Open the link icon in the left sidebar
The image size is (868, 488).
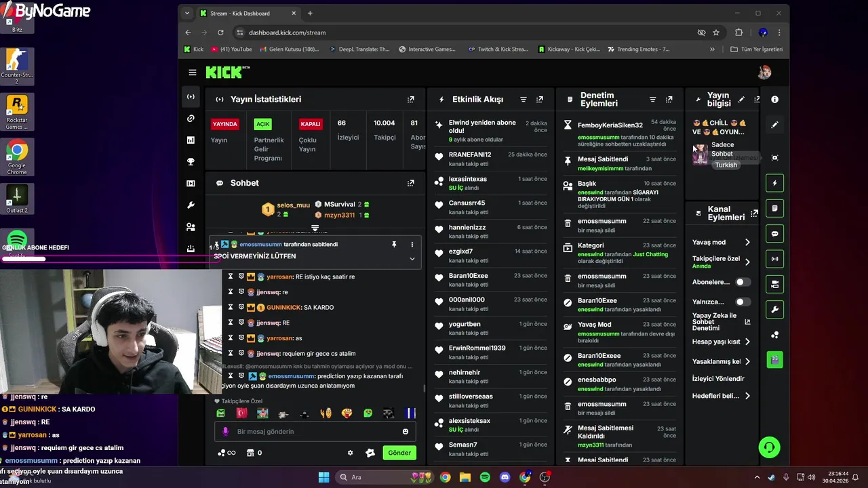(x=191, y=119)
